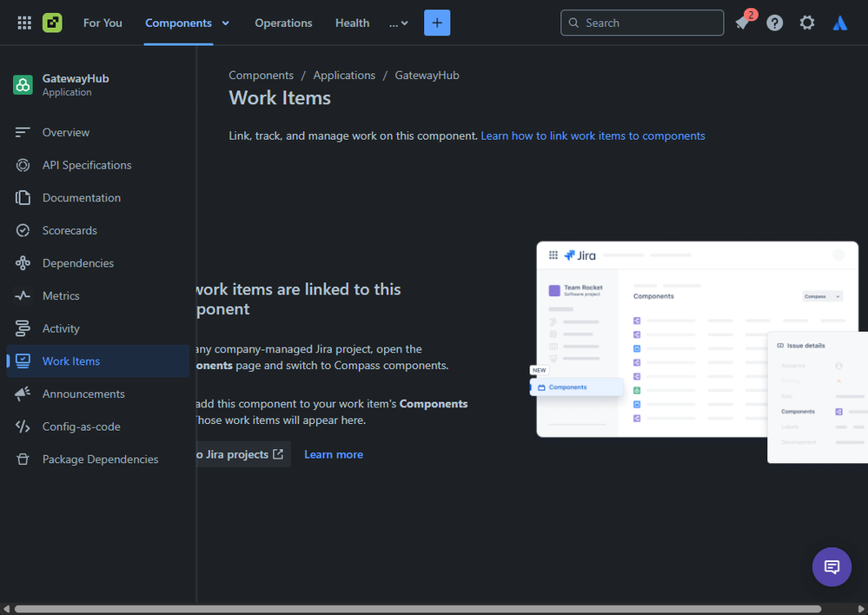Click the Documentation pages icon
Screen dimensions: 868x615
(23, 198)
